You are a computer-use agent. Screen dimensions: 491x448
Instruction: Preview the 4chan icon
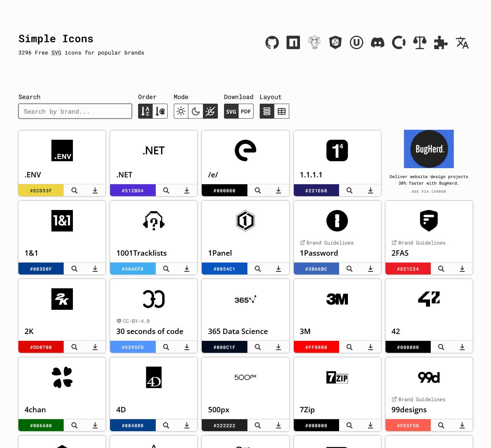74,425
